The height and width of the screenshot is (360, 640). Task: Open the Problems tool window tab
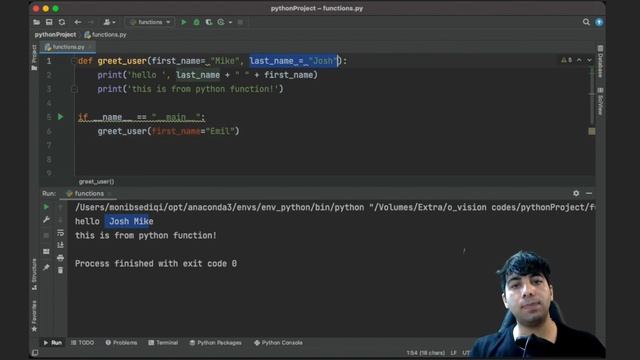coord(121,343)
